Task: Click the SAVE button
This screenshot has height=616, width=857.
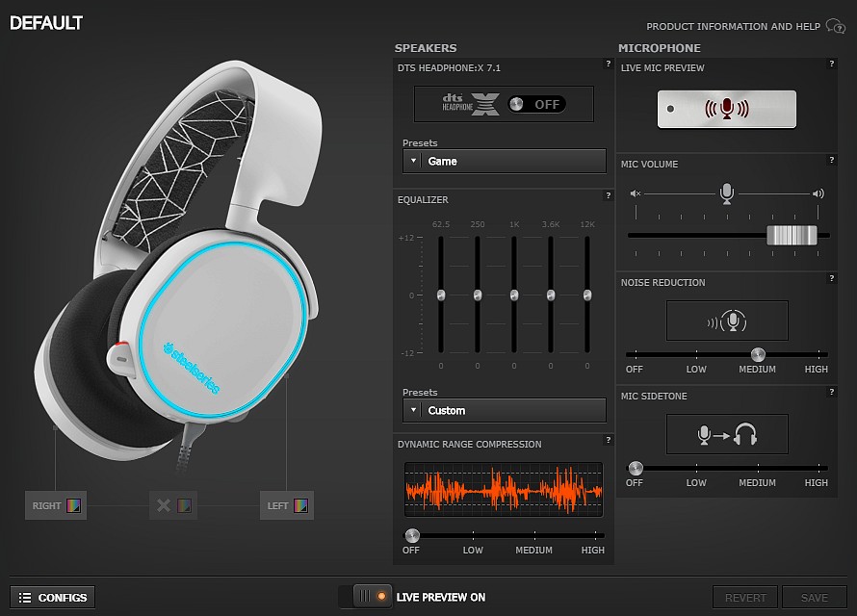Action: point(814,597)
